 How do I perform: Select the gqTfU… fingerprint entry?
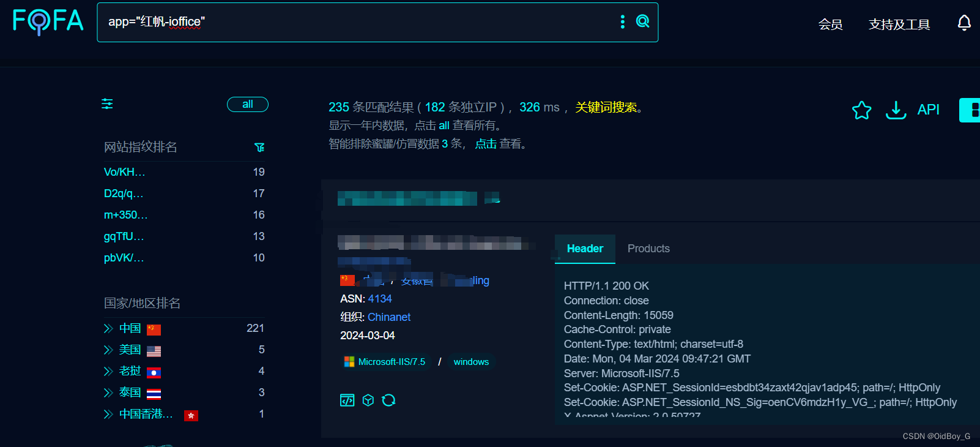coord(124,236)
